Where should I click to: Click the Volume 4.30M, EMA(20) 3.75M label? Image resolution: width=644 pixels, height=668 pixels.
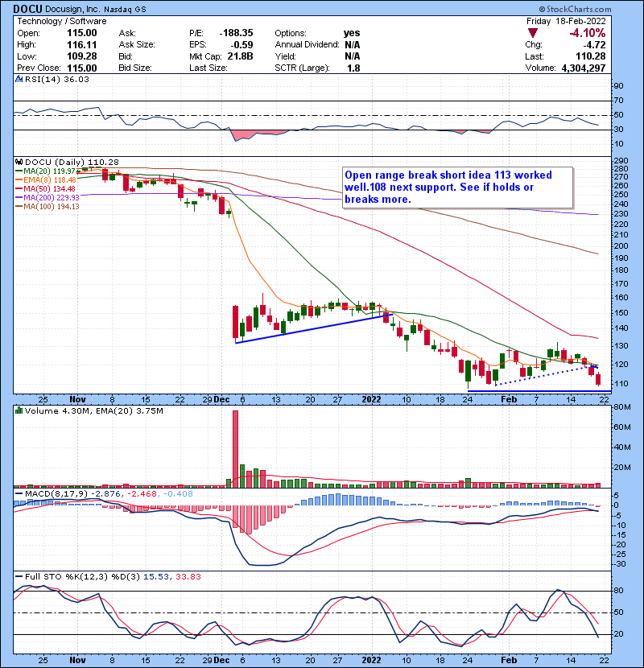93,410
